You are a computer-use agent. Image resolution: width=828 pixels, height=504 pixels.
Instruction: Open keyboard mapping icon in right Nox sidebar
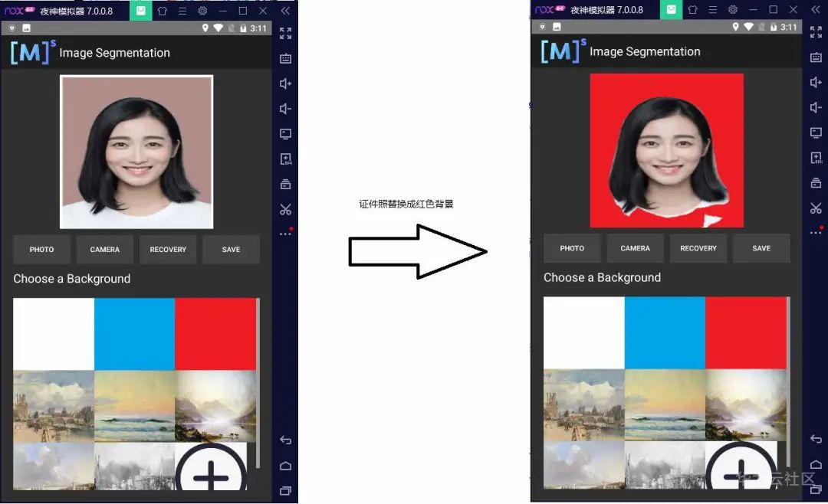[x=816, y=57]
